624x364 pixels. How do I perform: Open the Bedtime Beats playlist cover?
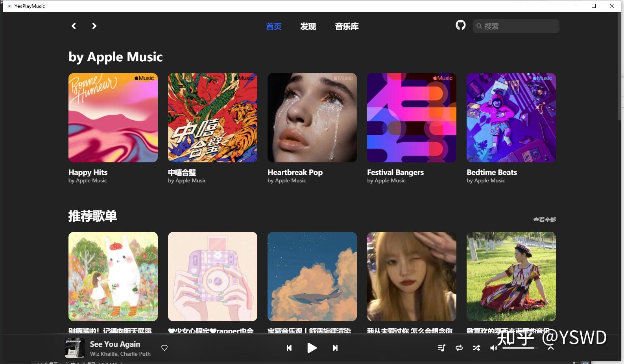pos(511,118)
